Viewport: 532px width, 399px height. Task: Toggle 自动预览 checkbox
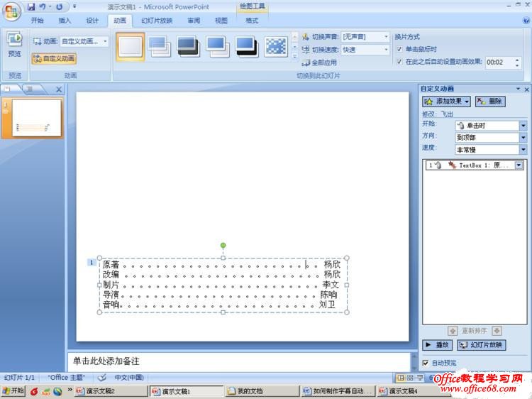(x=426, y=363)
